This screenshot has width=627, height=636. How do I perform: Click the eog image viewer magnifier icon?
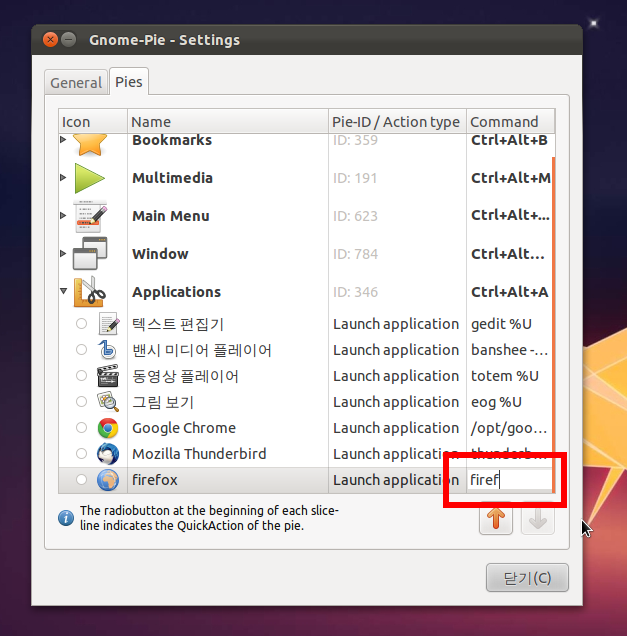[108, 402]
